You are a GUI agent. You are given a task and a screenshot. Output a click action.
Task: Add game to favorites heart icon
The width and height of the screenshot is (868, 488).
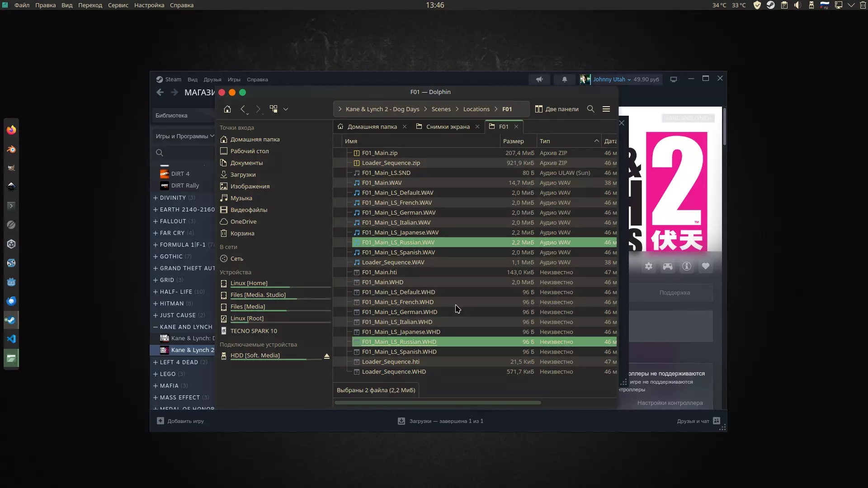(x=706, y=267)
